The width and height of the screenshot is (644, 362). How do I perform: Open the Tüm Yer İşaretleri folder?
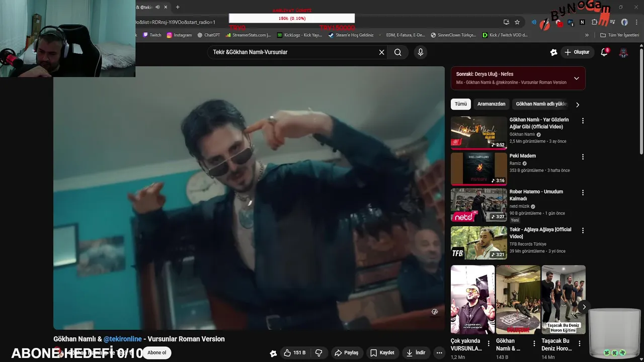pyautogui.click(x=619, y=35)
